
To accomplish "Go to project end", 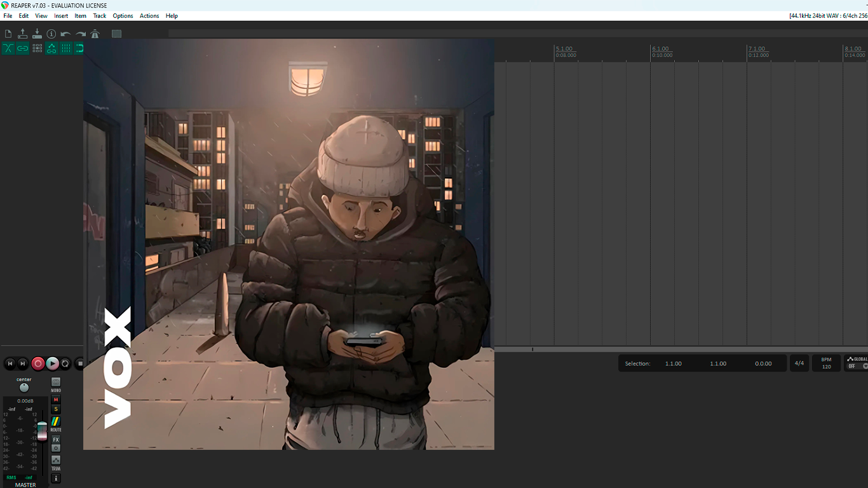I will 23,363.
